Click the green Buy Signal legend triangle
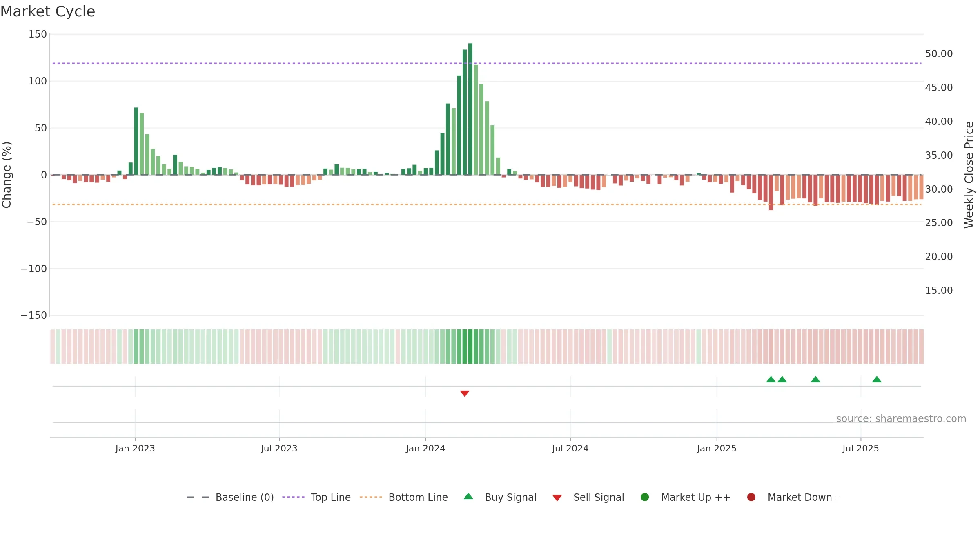Viewport: 980px width, 551px height. coord(468,496)
